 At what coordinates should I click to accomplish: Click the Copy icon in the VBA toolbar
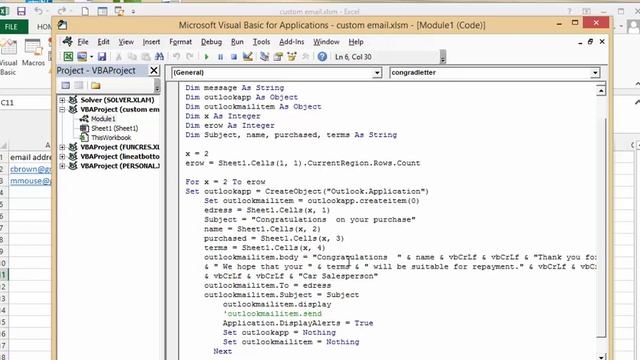click(x=132, y=57)
